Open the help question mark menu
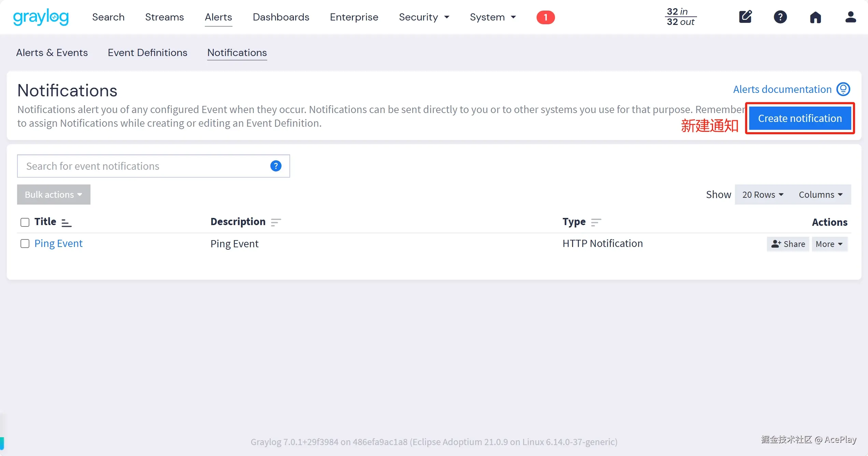The image size is (868, 456). tap(780, 17)
